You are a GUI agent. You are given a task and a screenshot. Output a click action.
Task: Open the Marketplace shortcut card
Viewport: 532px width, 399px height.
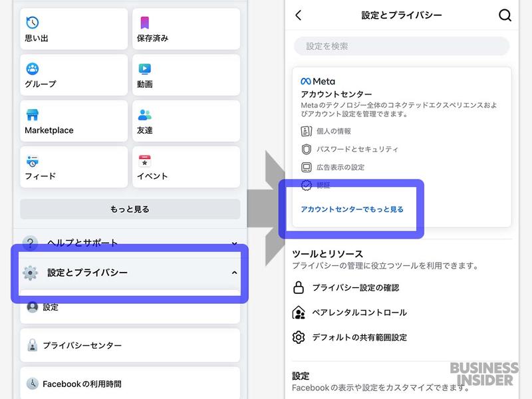[x=74, y=121]
